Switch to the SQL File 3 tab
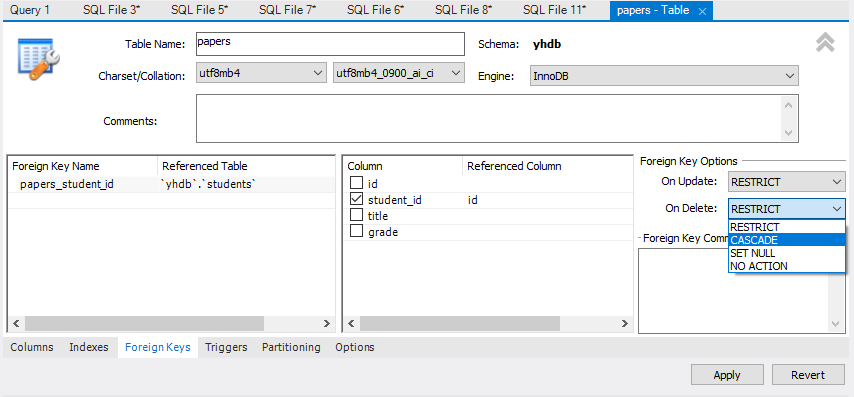Viewport: 854px width, 397px height. point(112,10)
